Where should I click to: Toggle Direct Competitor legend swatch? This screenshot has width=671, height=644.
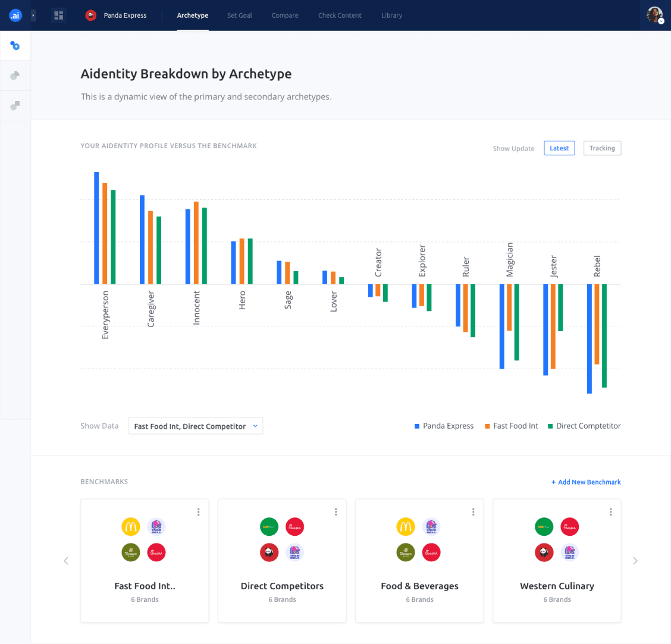pos(550,426)
